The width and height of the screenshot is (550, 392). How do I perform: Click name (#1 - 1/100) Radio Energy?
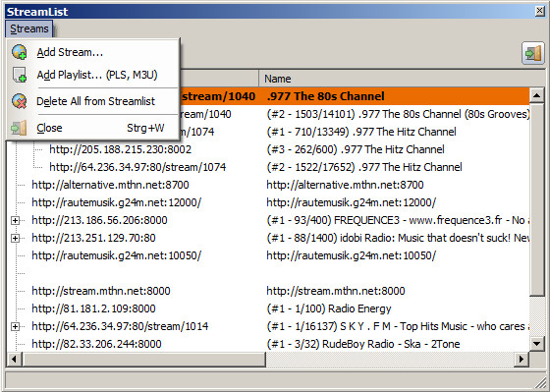click(x=329, y=308)
